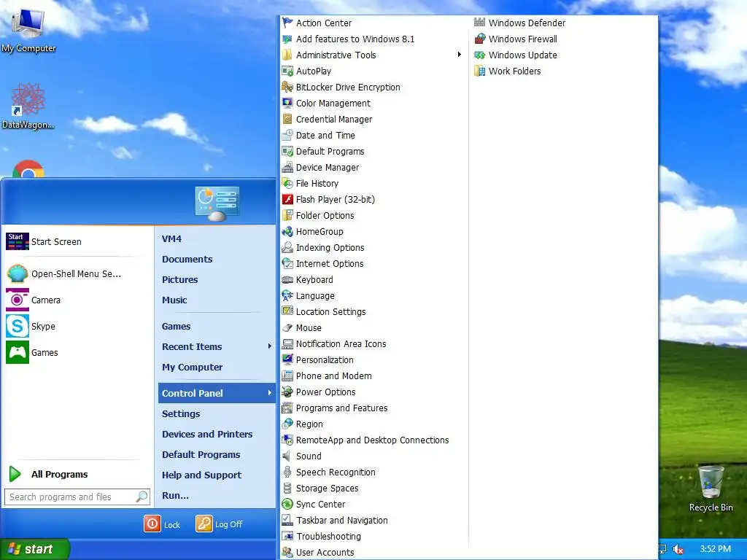Screen dimensions: 747x560
Task: Open the Work Folders icon
Action: click(x=480, y=71)
